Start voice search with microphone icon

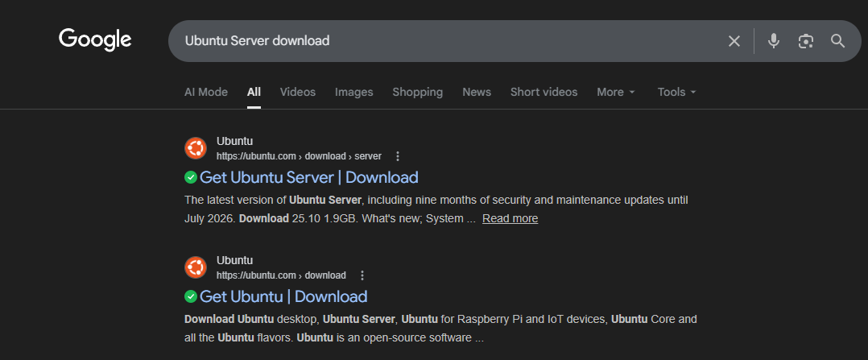pyautogui.click(x=774, y=41)
